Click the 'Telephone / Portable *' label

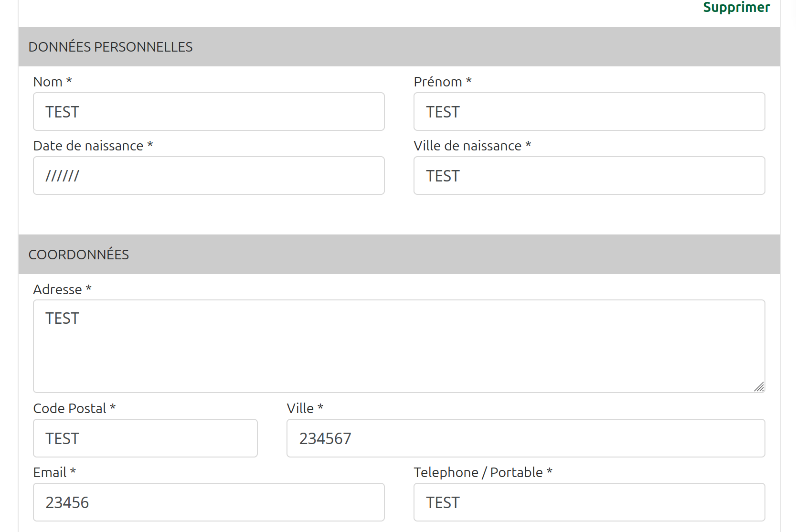pyautogui.click(x=483, y=472)
